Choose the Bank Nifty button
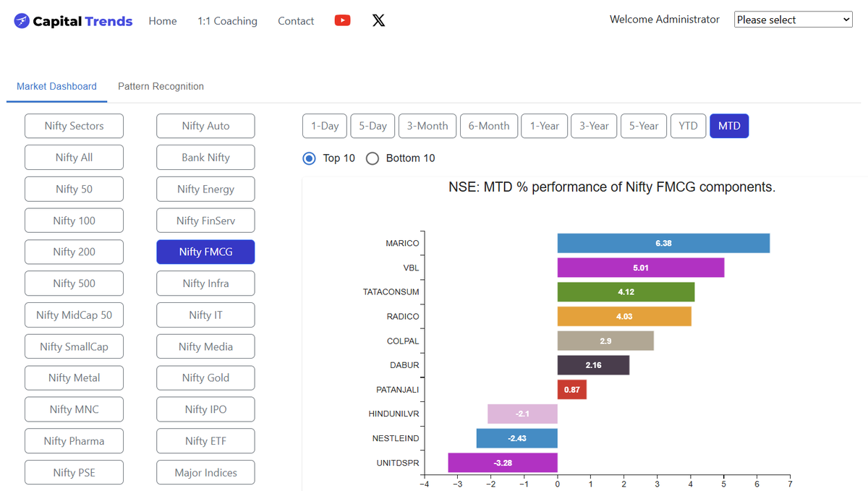868x491 pixels. tap(205, 158)
